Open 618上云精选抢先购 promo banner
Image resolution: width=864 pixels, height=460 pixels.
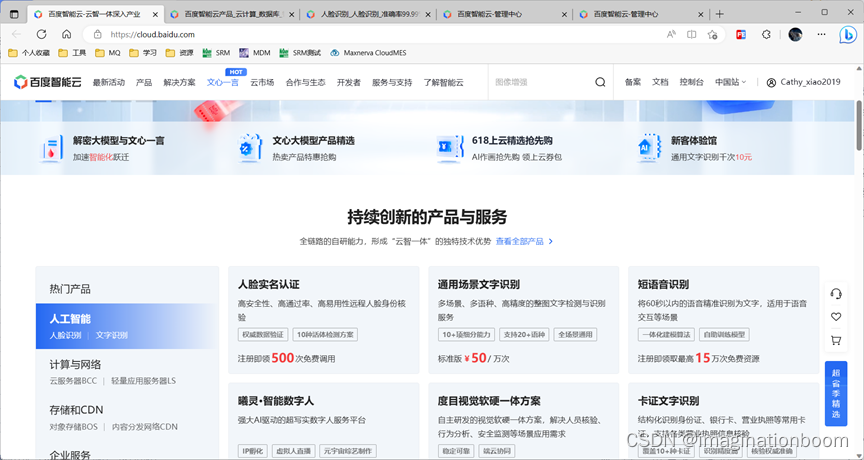pos(499,148)
